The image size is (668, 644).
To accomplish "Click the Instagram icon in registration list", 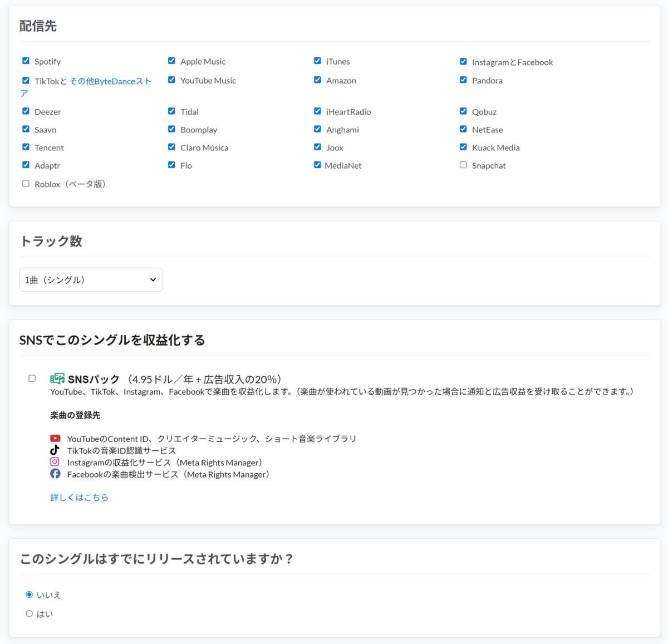I will pyautogui.click(x=55, y=461).
